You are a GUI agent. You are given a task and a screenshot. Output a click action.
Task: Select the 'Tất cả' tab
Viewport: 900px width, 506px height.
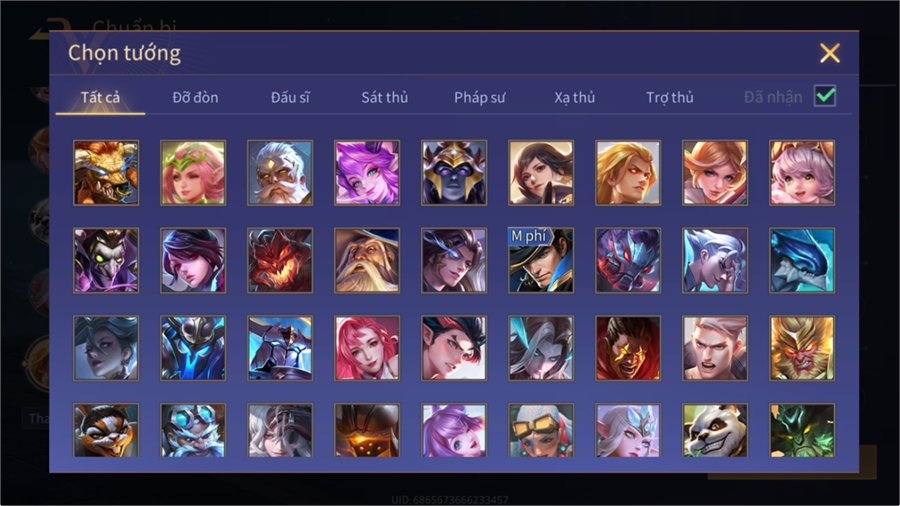[x=100, y=98]
